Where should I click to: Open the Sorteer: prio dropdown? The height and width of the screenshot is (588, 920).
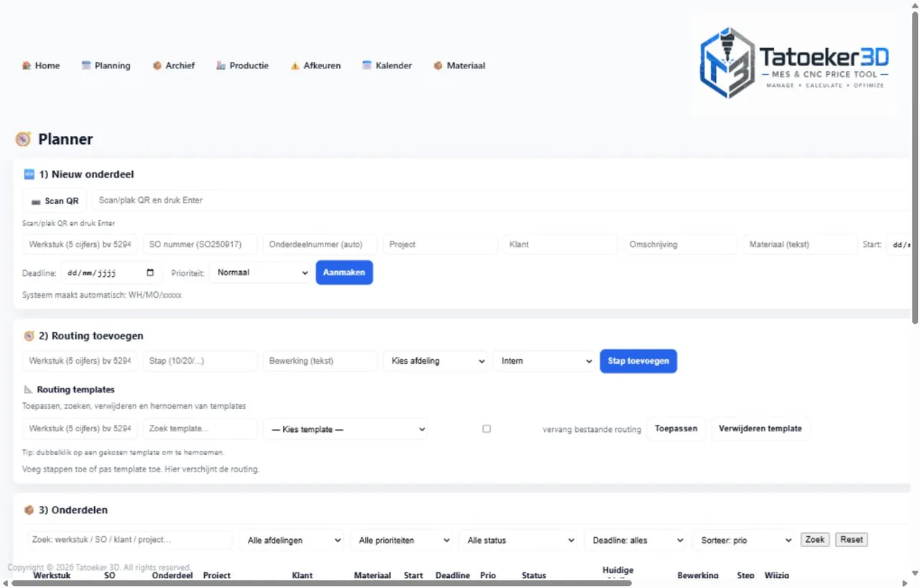click(x=743, y=540)
